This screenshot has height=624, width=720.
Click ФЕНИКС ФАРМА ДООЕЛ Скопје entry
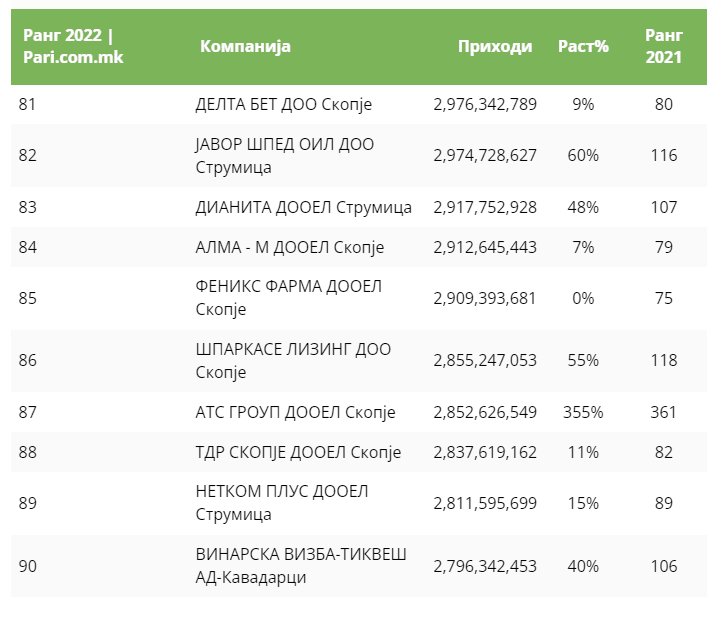click(288, 298)
